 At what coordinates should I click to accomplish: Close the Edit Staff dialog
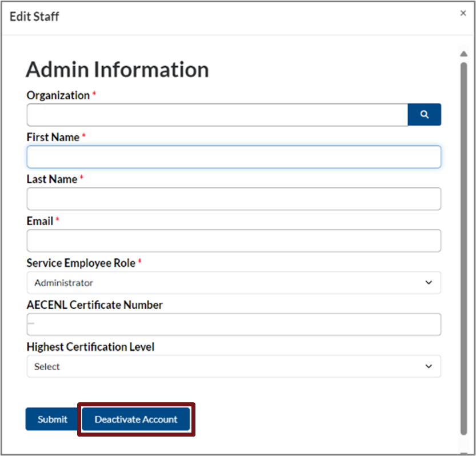click(x=463, y=13)
